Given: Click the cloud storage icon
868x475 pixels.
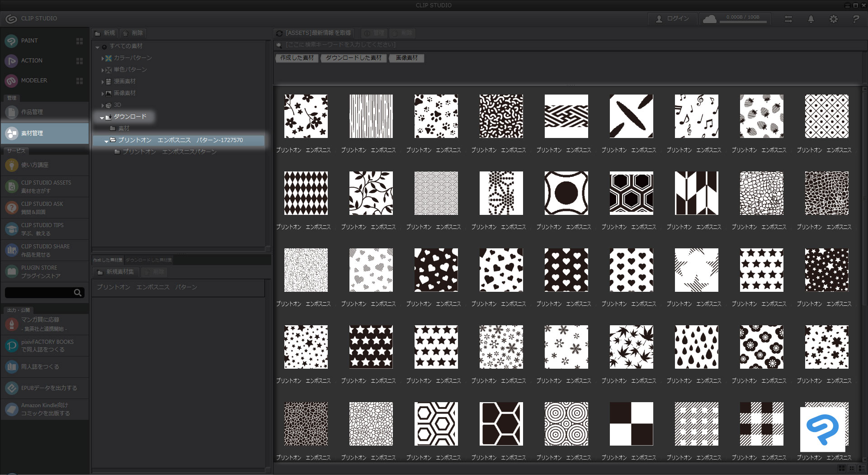Looking at the screenshot, I should point(710,19).
